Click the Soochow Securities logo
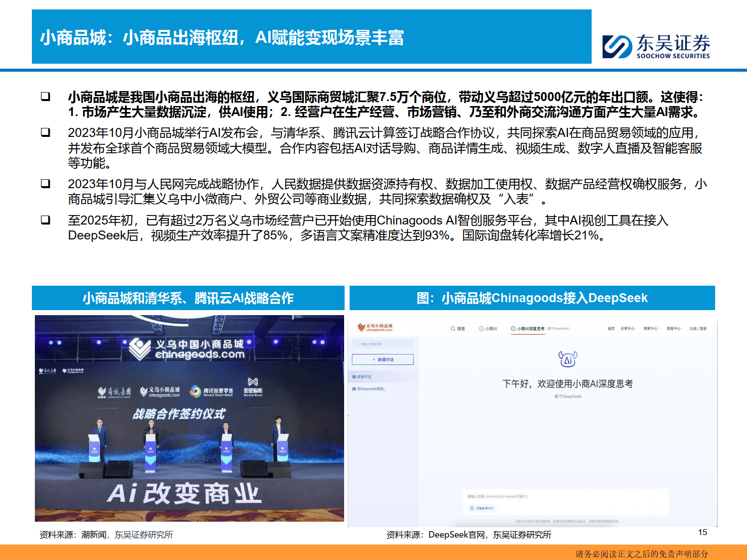Screen dimensions: 747x560 pyautogui.click(x=657, y=45)
